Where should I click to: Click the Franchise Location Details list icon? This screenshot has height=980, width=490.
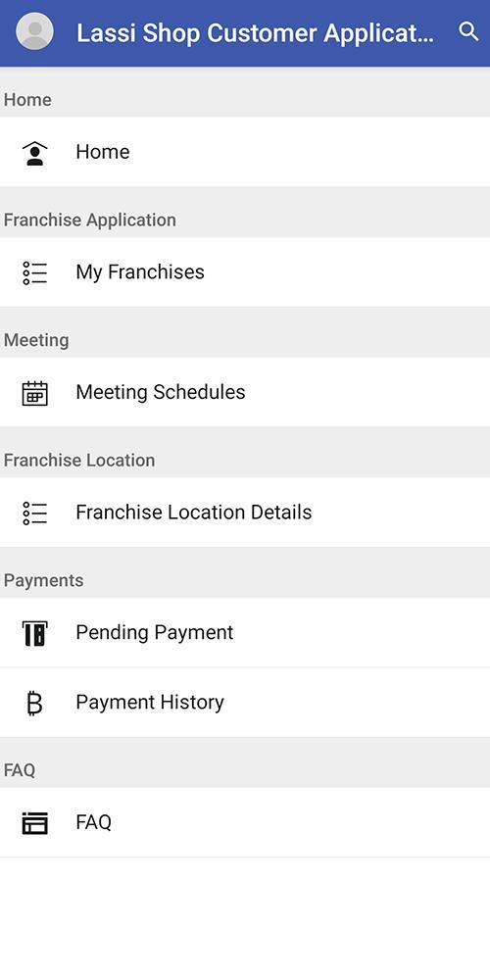tap(35, 513)
